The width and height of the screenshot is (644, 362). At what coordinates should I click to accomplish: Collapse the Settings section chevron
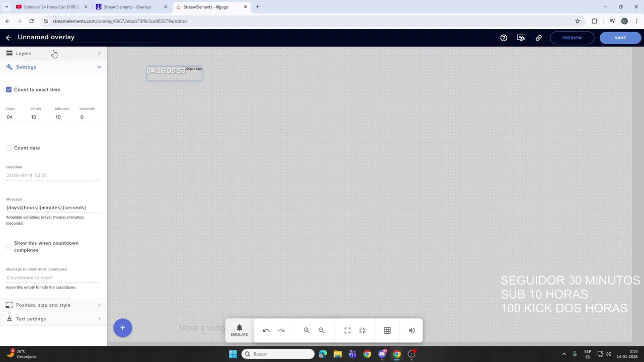99,67
